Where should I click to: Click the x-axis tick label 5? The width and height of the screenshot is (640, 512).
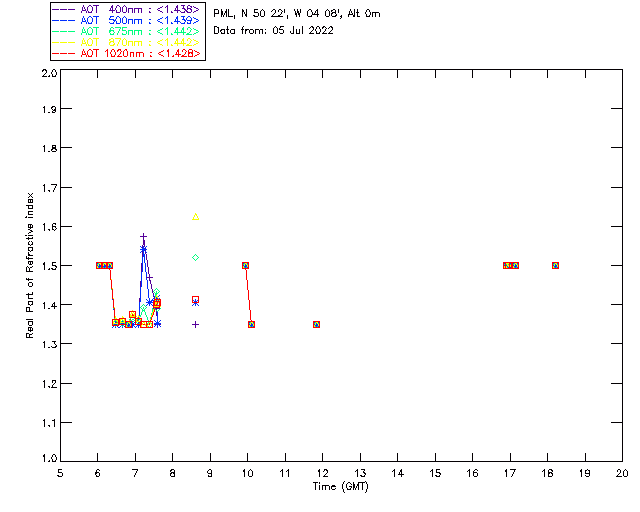pos(60,473)
